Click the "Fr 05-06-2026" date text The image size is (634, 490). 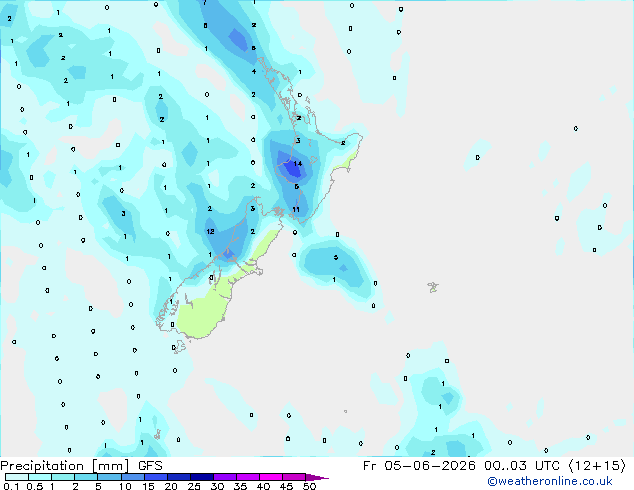419,466
